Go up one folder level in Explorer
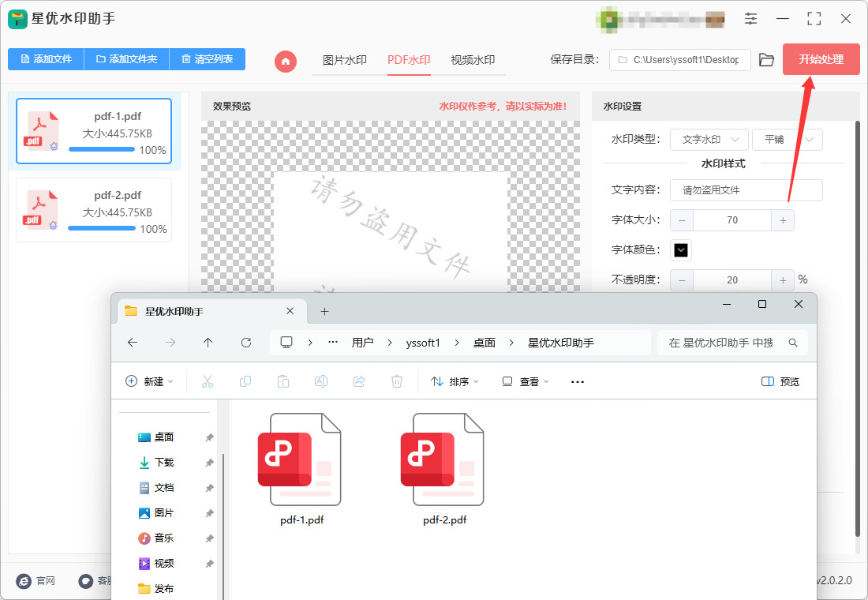 208,343
